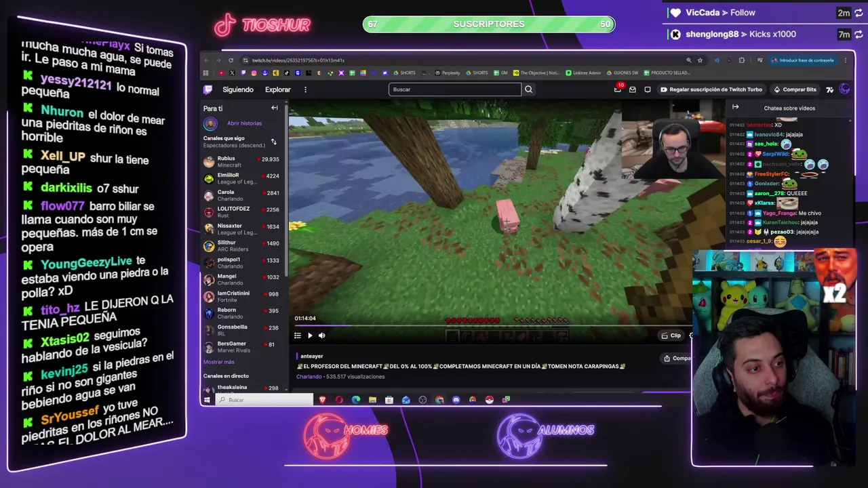Open File Explorer from the taskbar

pyautogui.click(x=372, y=400)
